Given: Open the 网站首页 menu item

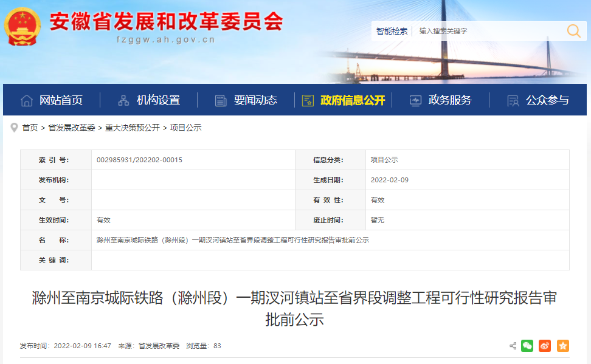Looking at the screenshot, I should [61, 100].
